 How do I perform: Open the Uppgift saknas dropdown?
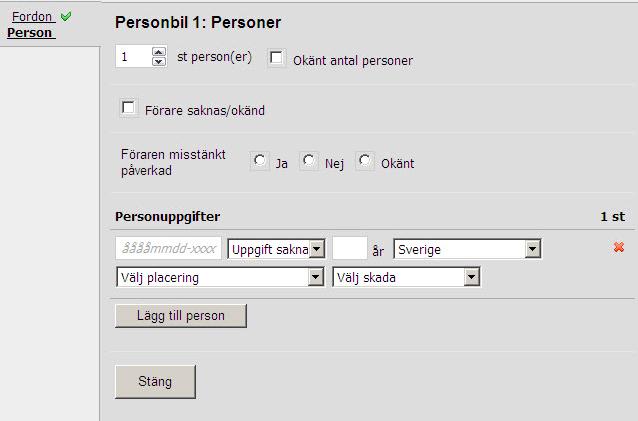pos(276,249)
